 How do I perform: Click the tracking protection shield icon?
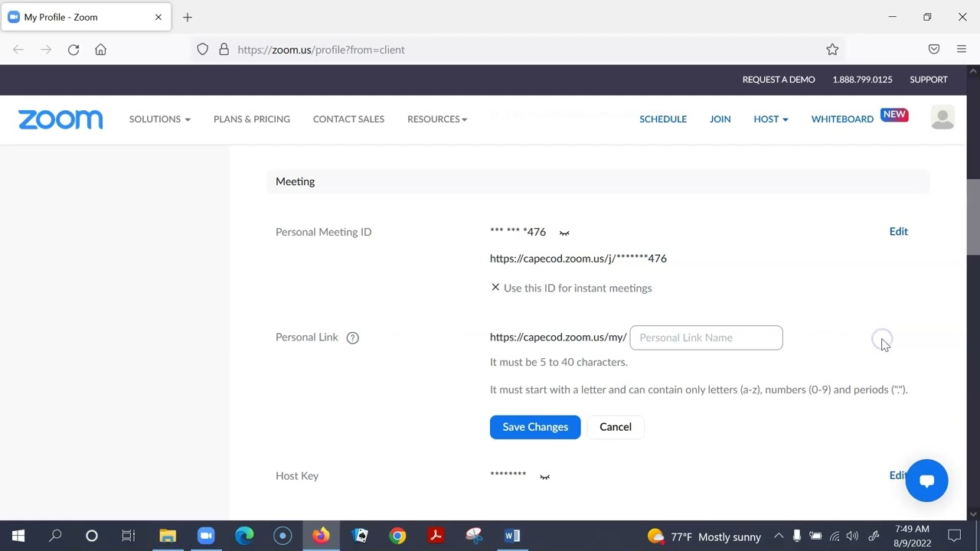202,50
